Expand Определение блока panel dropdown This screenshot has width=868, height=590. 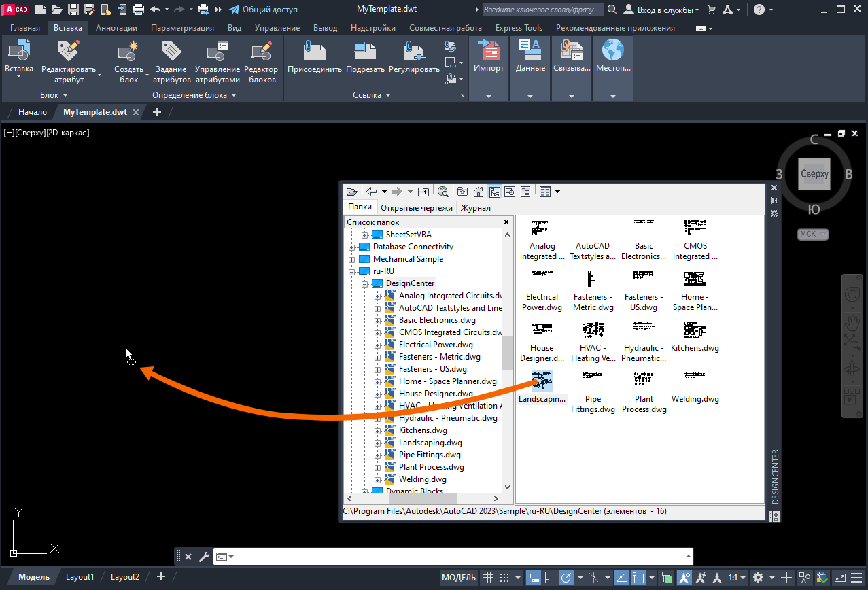coord(194,95)
